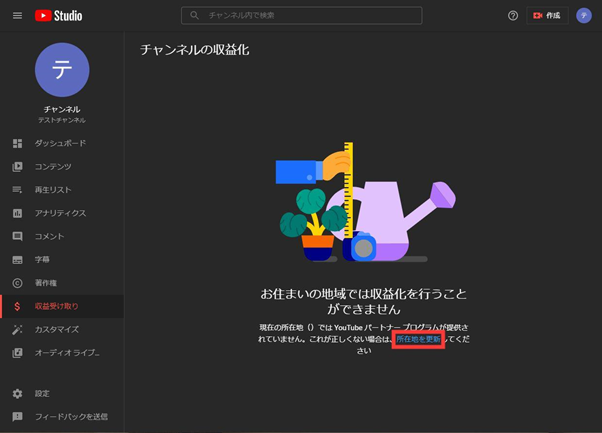Click the comments speech bubble icon
The width and height of the screenshot is (602, 433).
17,236
